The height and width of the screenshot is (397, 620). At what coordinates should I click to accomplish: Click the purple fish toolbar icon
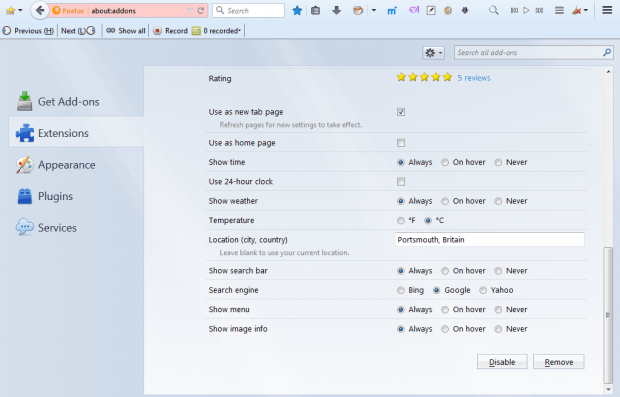point(414,10)
